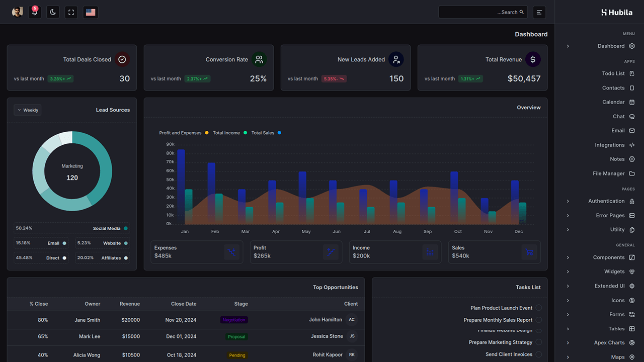
Task: Toggle Total Sales legend series
Action: coord(266,133)
